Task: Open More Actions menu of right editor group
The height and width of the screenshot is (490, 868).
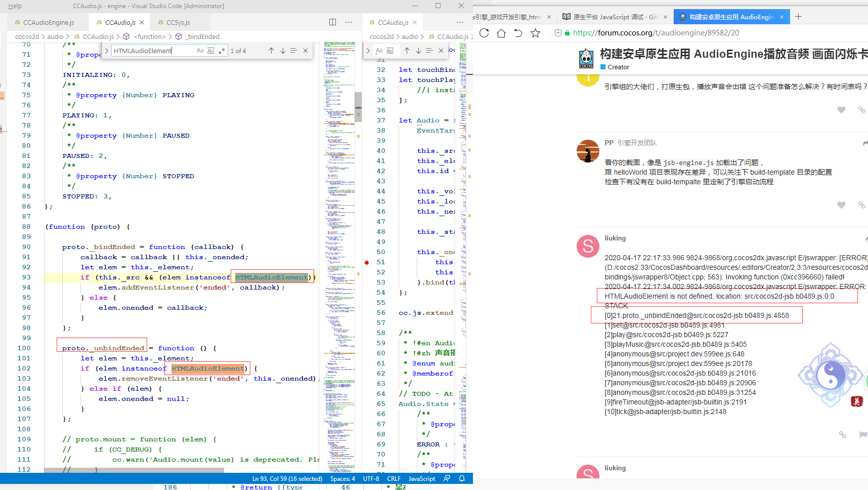Action: click(459, 22)
